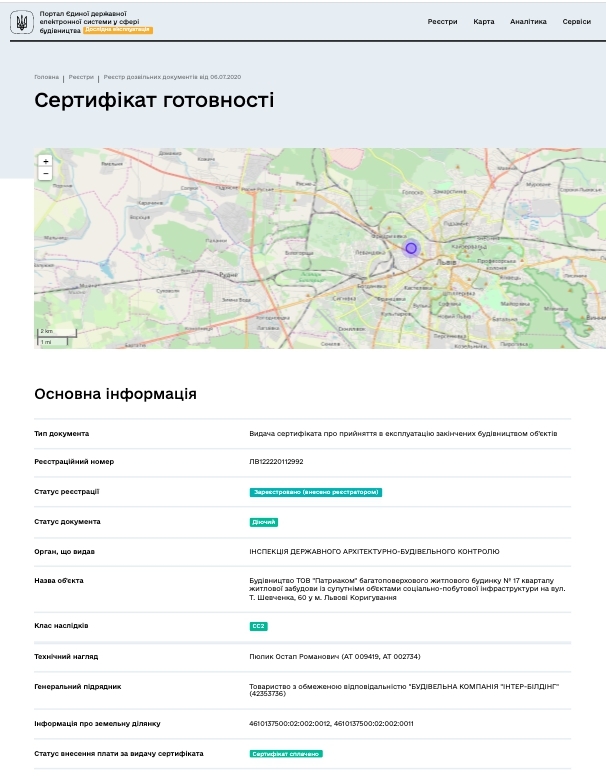Click the Генеральний підрядник label
Image resolution: width=606 pixels, height=777 pixels.
click(78, 686)
